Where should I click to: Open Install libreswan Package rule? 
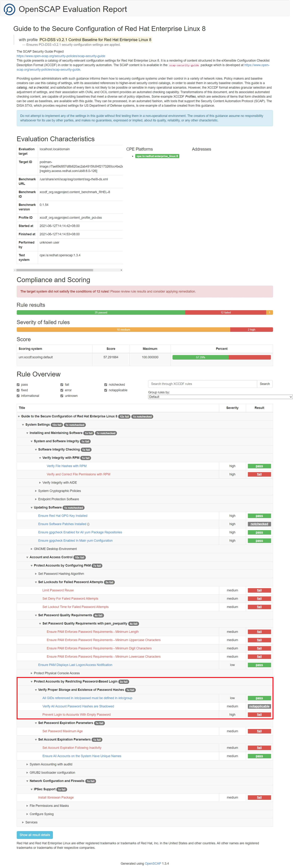click(x=56, y=797)
